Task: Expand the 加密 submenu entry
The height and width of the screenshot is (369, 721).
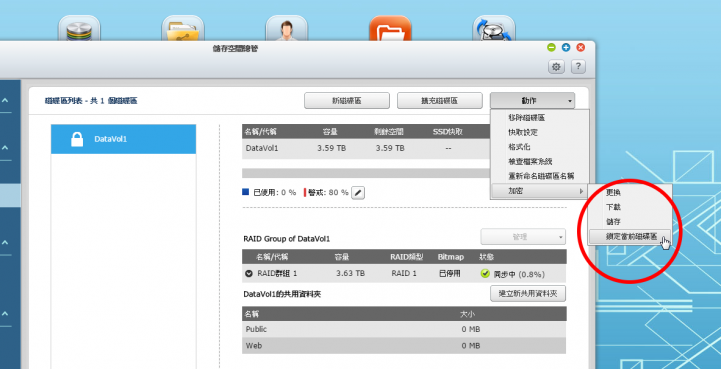Action: [539, 191]
